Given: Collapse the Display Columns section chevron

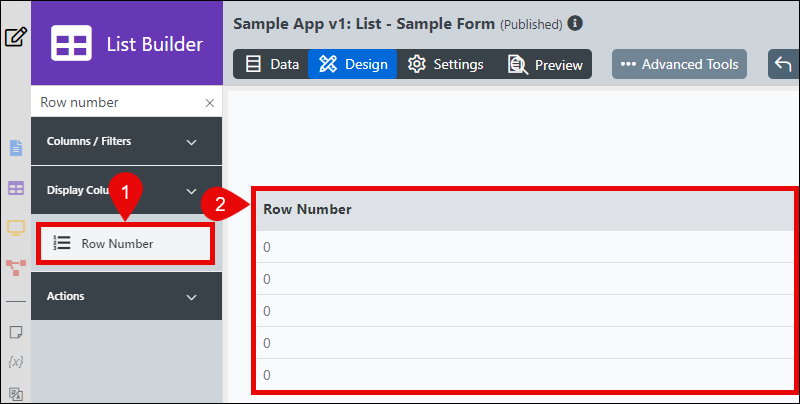Looking at the screenshot, I should point(191,191).
